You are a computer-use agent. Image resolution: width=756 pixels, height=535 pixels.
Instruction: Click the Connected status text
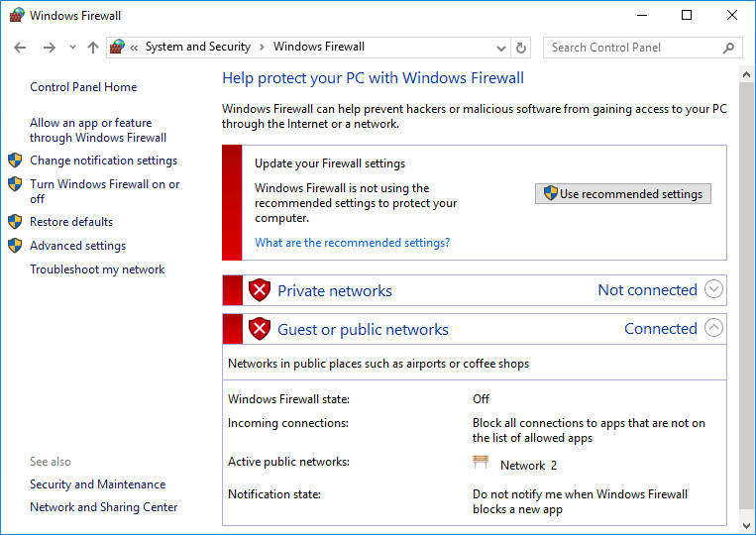coord(661,328)
